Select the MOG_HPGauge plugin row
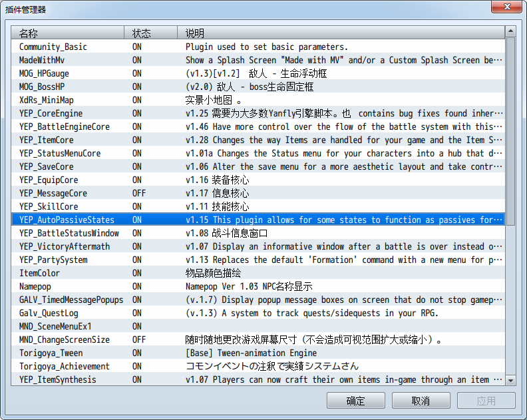The height and width of the screenshot is (420, 527). [x=258, y=73]
